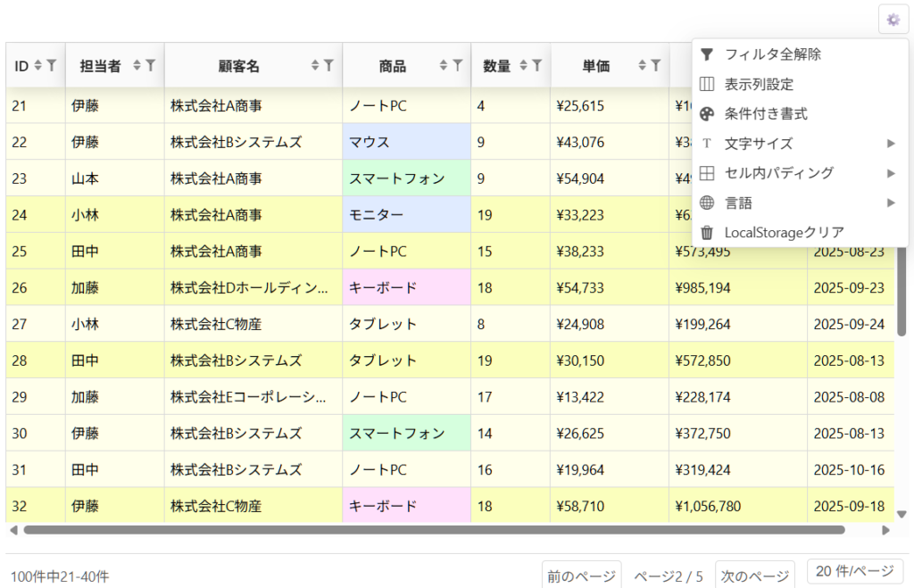Screen dimensions: 914x588
Task: Click the filter icon in 顧客名 column
Action: (x=329, y=65)
